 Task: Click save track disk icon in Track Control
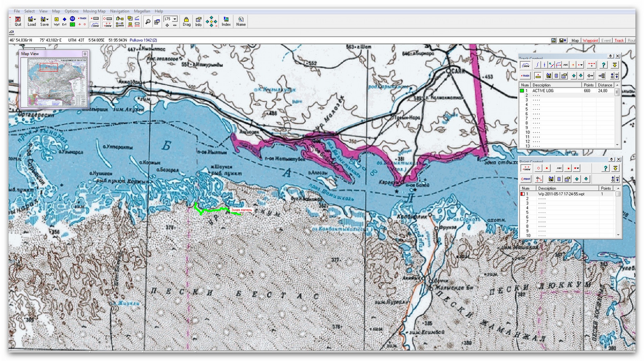coord(549,76)
